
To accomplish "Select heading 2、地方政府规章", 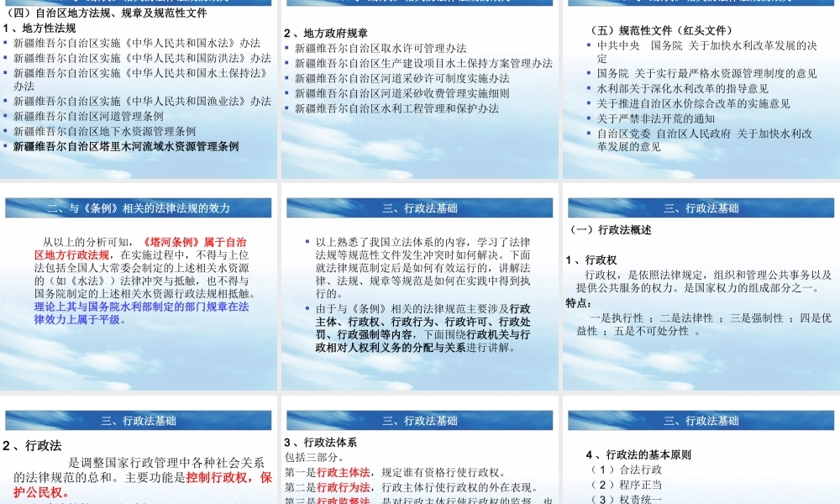I will [x=326, y=34].
